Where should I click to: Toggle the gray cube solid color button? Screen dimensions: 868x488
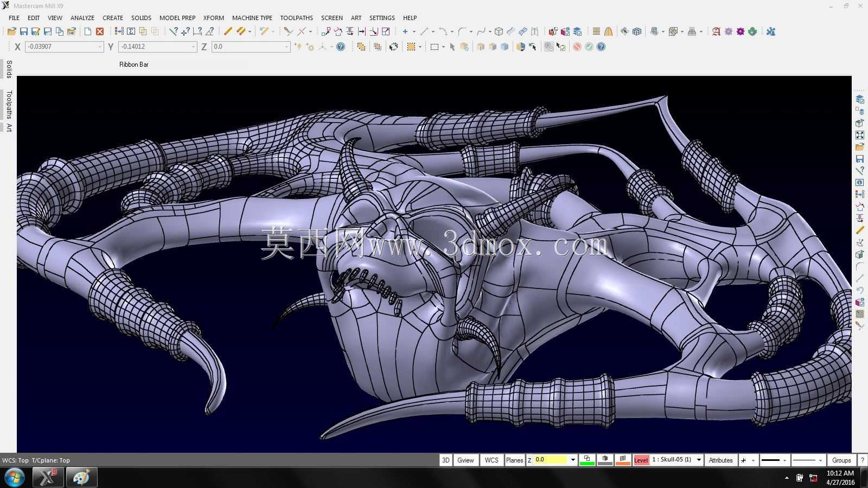coord(605,460)
